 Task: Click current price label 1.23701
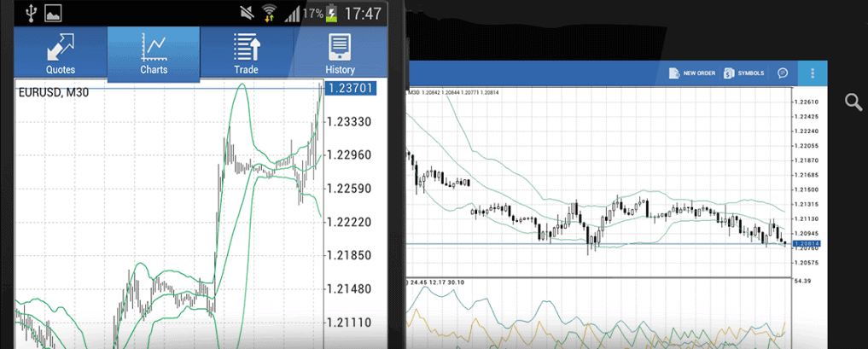[351, 88]
